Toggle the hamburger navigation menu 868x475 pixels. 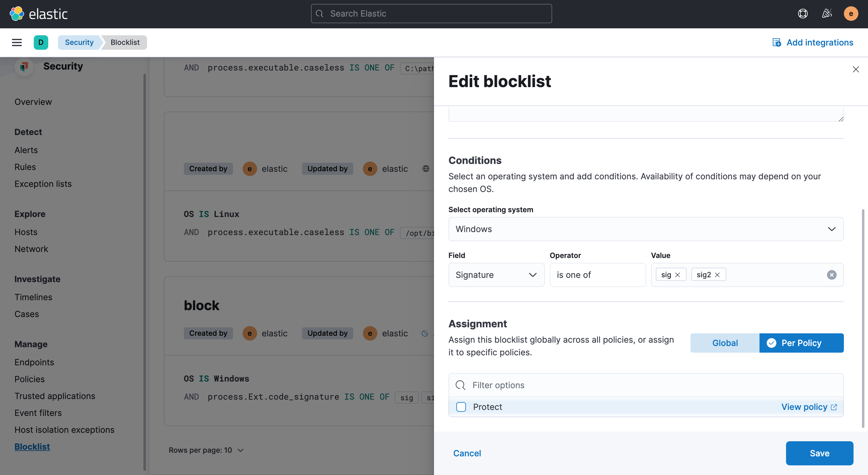(17, 42)
